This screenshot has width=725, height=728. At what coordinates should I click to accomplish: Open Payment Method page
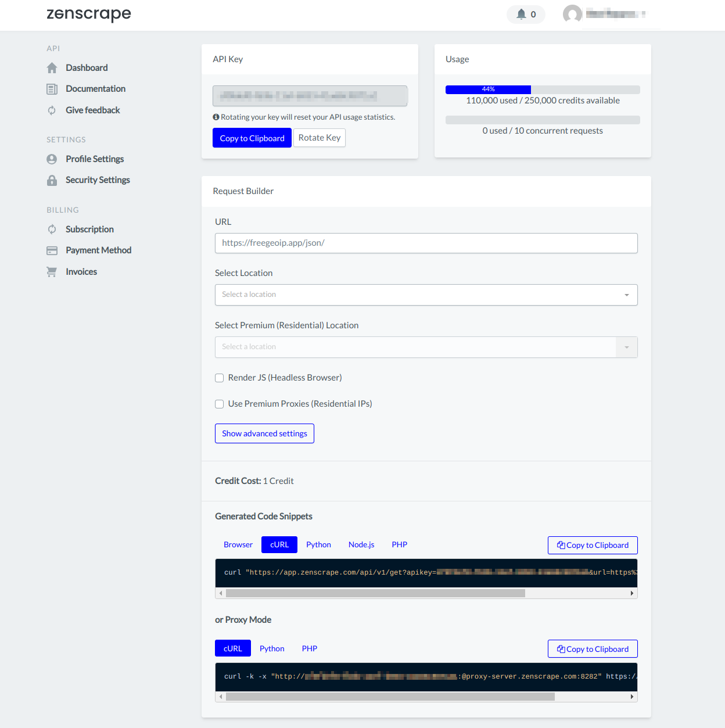click(99, 250)
